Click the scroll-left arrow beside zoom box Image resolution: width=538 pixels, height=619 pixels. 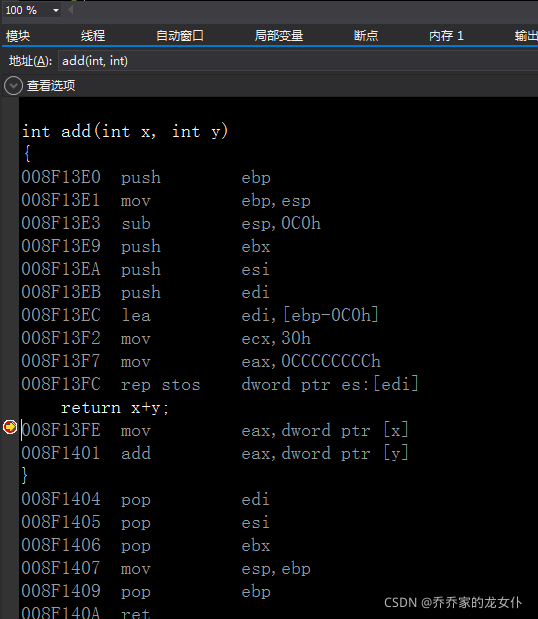pos(71,10)
